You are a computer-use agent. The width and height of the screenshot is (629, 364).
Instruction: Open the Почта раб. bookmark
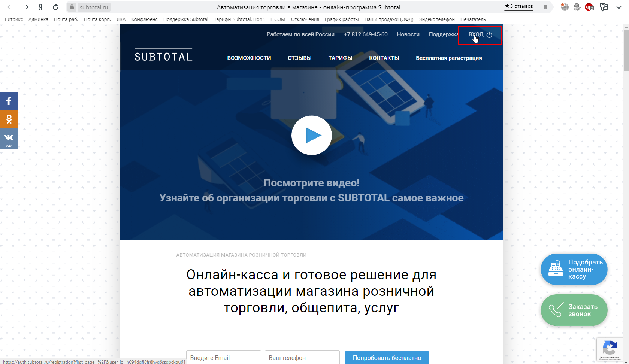pyautogui.click(x=66, y=19)
